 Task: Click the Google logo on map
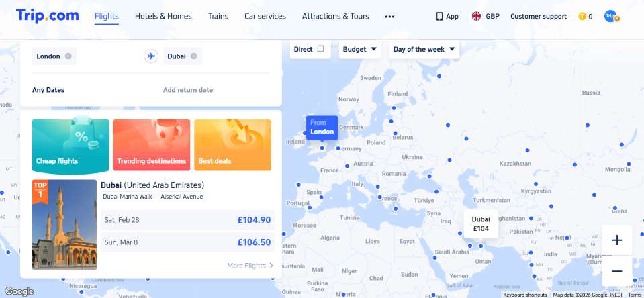pyautogui.click(x=19, y=291)
